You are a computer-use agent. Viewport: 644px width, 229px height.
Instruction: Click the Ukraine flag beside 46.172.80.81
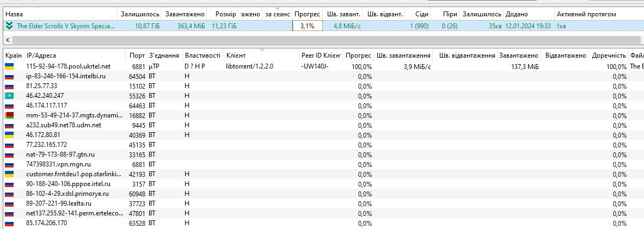point(9,135)
